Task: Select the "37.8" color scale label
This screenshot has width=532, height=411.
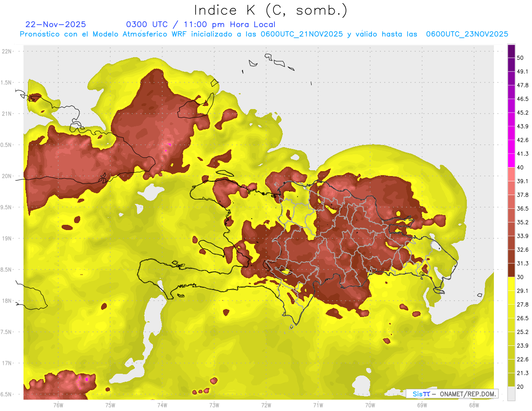Action: point(523,195)
